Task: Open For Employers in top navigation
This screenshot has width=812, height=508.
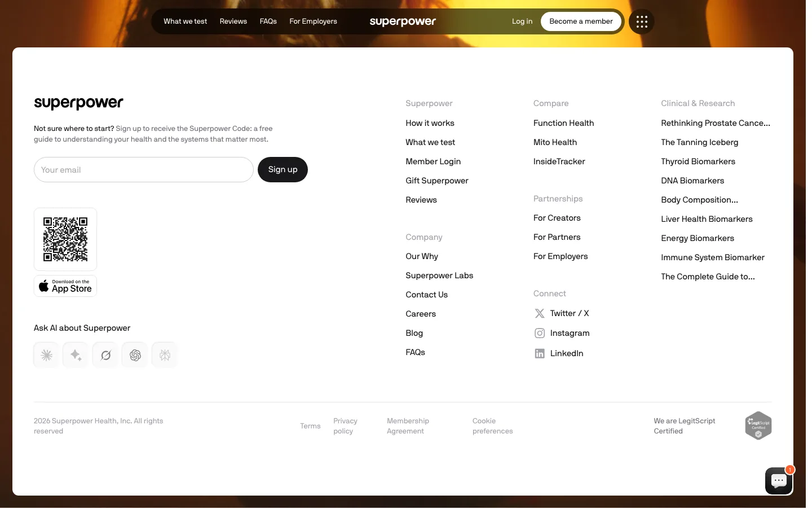Action: click(x=314, y=21)
